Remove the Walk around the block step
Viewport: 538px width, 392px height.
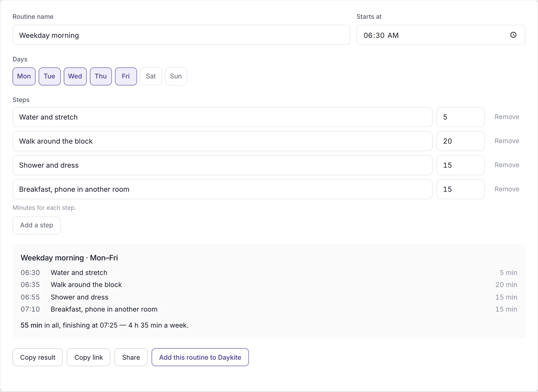coord(507,141)
